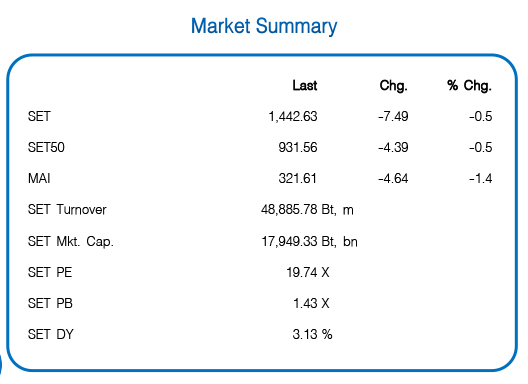Click the Market Summary heading

pos(264,27)
